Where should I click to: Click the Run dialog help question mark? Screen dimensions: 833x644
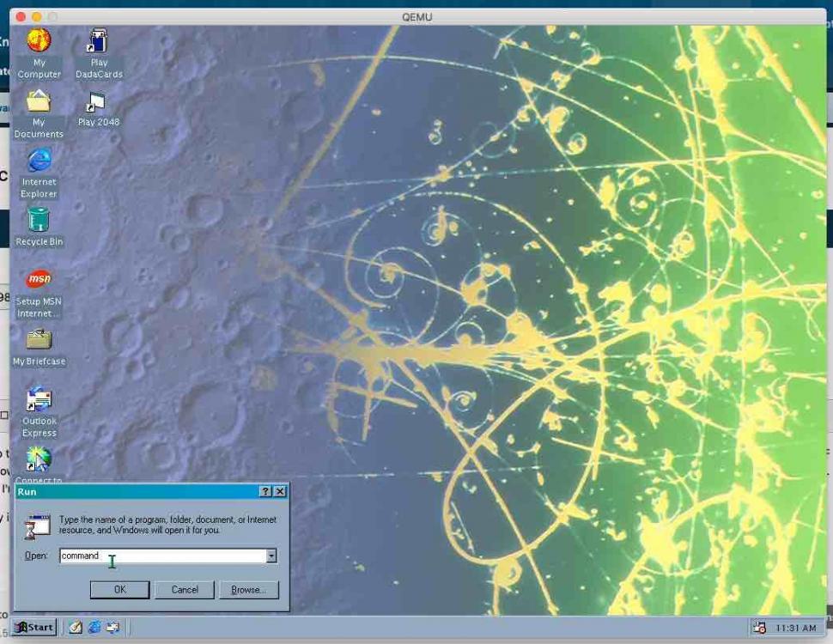point(265,492)
